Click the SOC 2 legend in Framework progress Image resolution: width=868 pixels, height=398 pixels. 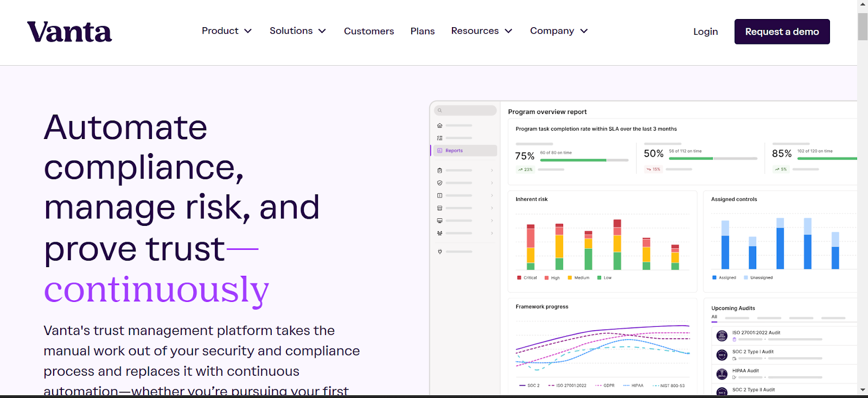coord(529,386)
